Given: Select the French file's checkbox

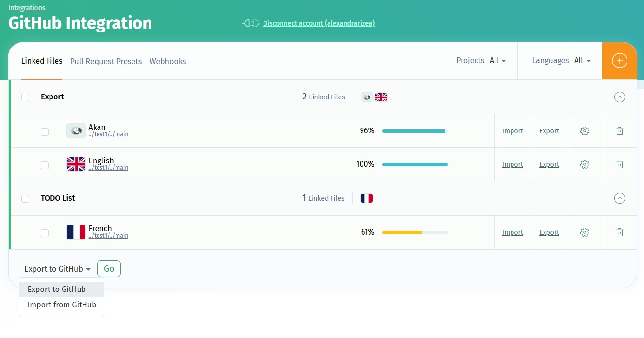Looking at the screenshot, I should 45,233.
